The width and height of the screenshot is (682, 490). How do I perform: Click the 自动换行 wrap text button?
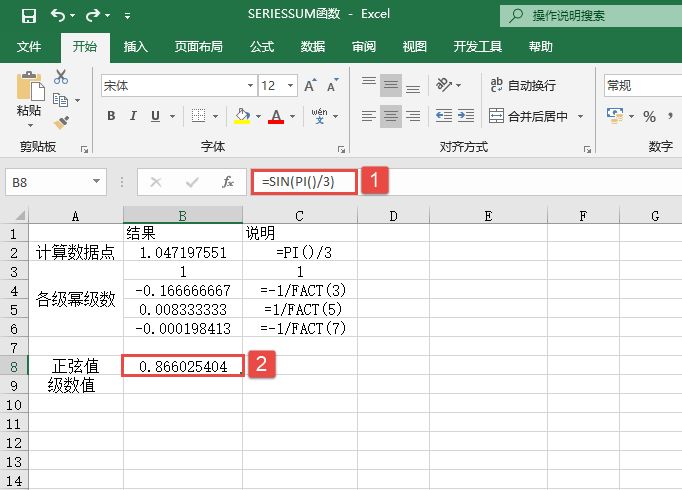[522, 85]
